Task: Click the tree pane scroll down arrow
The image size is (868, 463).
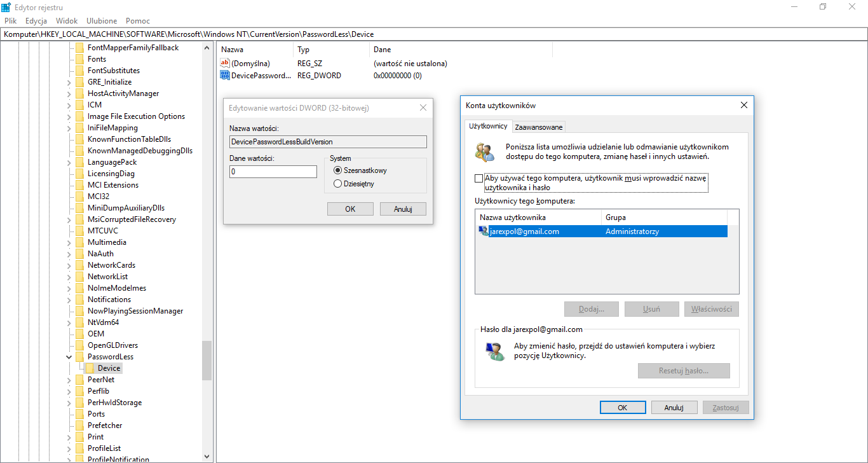Action: point(207,456)
